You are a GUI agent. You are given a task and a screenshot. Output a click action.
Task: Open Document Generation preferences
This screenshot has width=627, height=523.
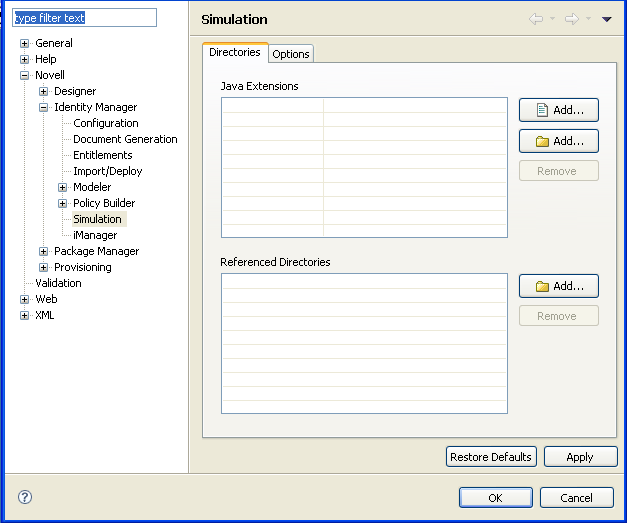pos(125,139)
